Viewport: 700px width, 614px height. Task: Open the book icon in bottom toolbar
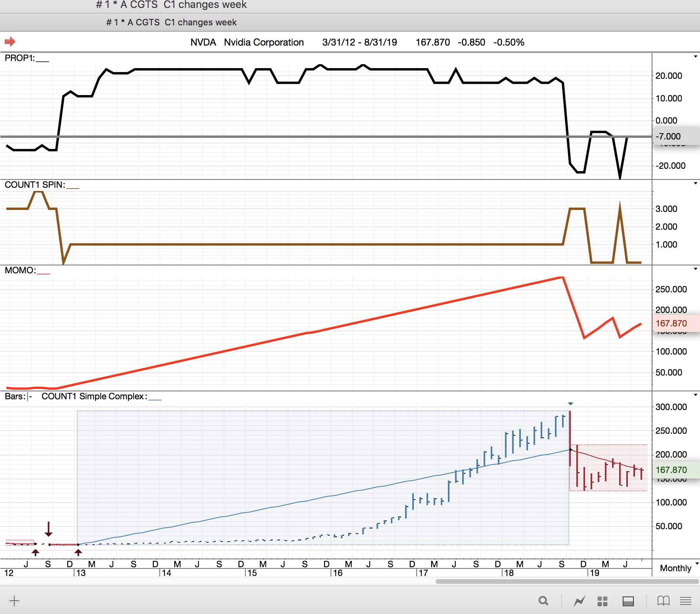point(664,601)
